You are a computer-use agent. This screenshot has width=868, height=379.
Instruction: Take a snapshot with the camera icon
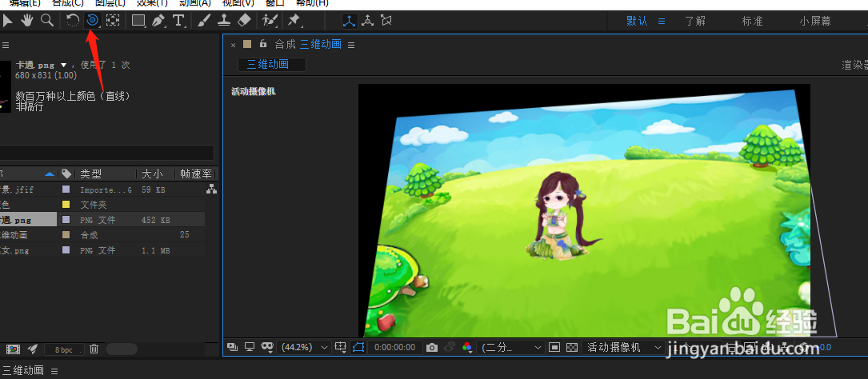click(x=432, y=348)
